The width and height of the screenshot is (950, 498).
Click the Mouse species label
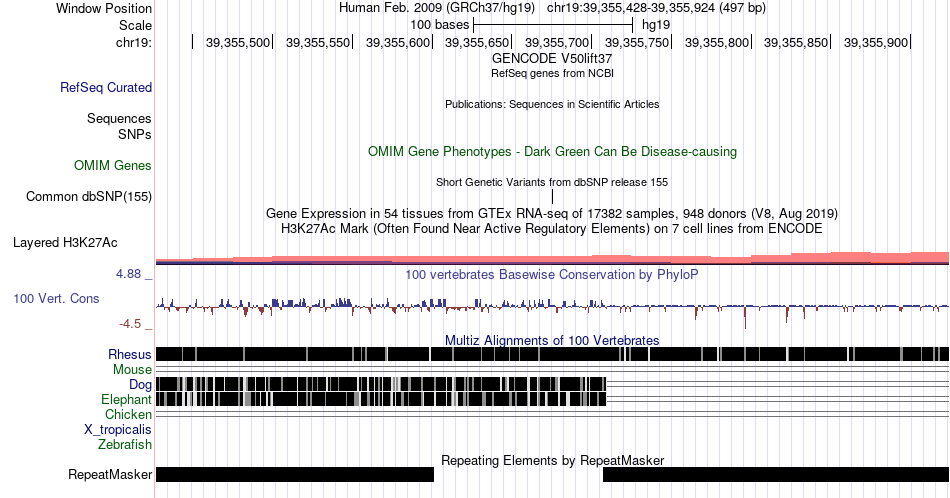tap(132, 370)
